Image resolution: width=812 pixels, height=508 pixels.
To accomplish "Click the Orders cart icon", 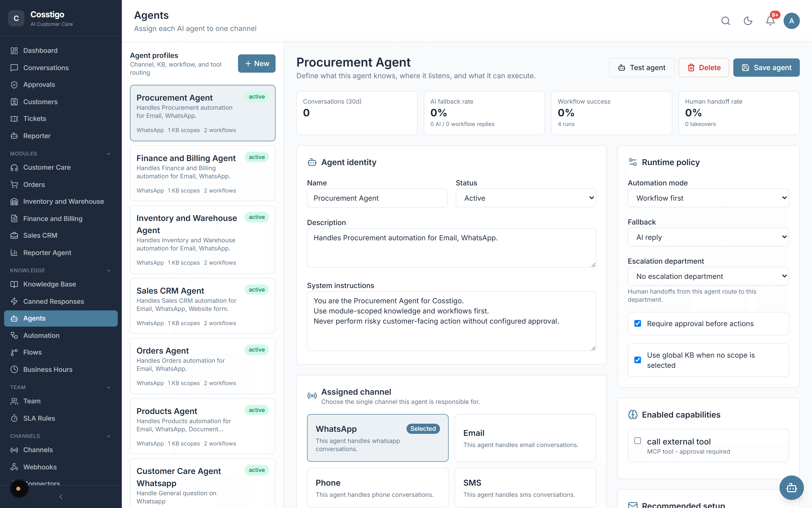I will click(14, 184).
